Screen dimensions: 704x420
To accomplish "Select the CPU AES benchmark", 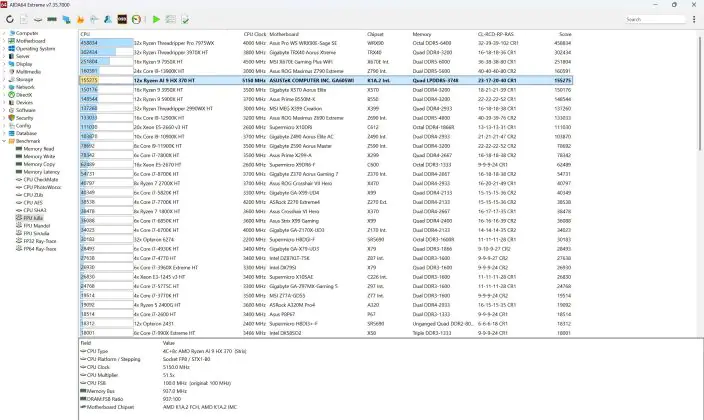I will (33, 203).
